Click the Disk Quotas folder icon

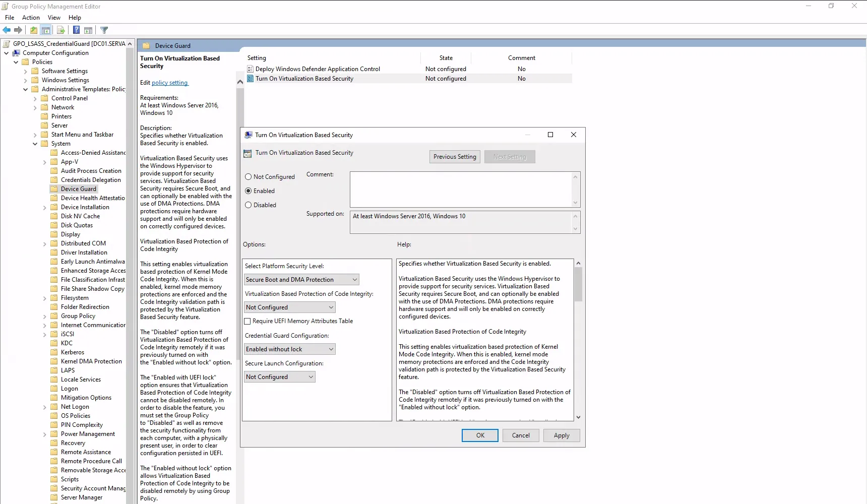coord(54,225)
